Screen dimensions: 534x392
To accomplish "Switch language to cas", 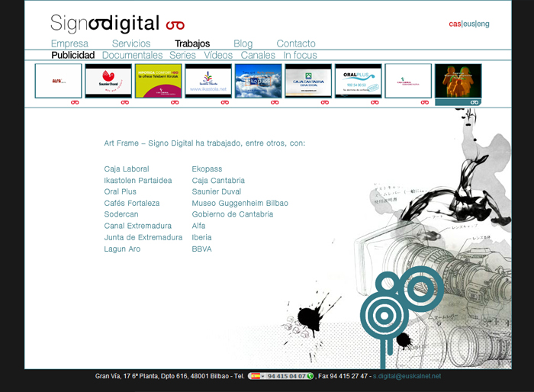I will (x=455, y=24).
